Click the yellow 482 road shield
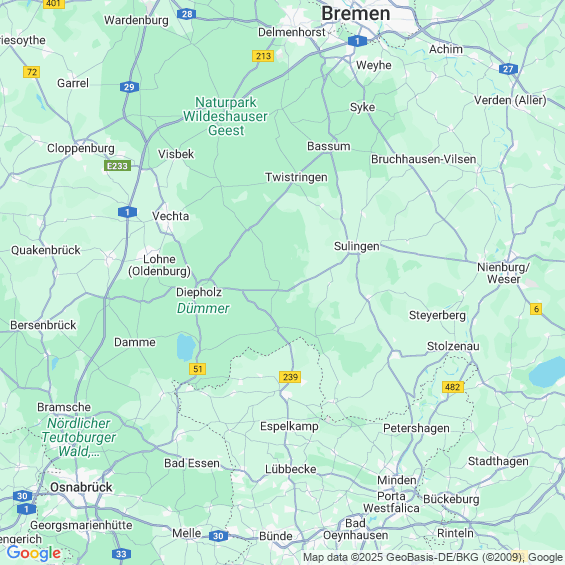565x565 pixels. (x=453, y=387)
